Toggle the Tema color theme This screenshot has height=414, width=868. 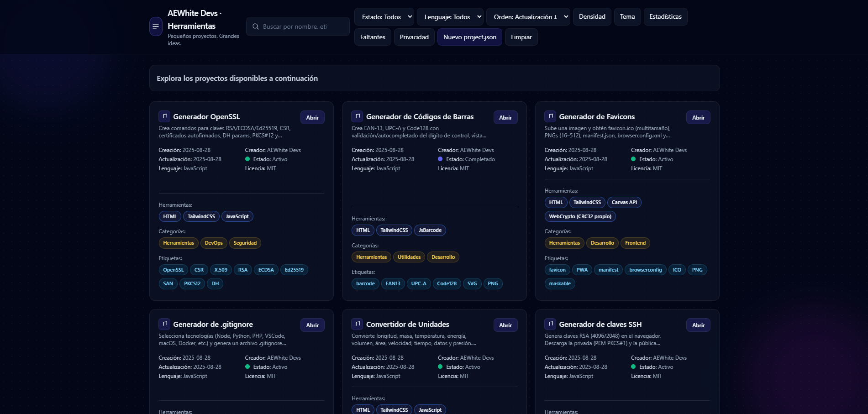click(x=627, y=17)
